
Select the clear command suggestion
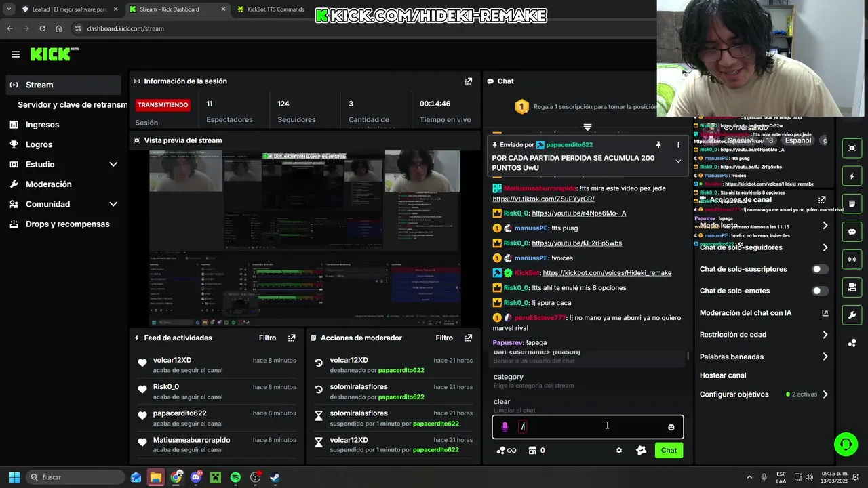[x=587, y=405]
